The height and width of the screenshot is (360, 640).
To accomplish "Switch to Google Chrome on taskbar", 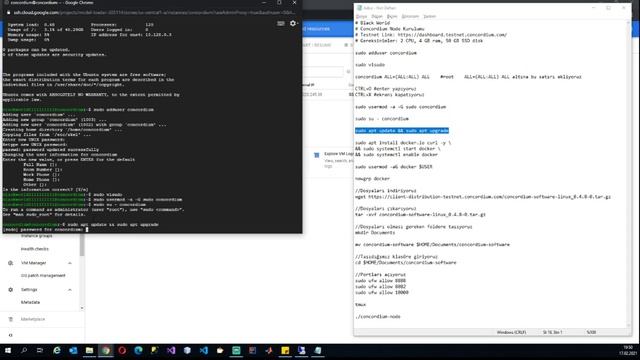I will point(106,351).
